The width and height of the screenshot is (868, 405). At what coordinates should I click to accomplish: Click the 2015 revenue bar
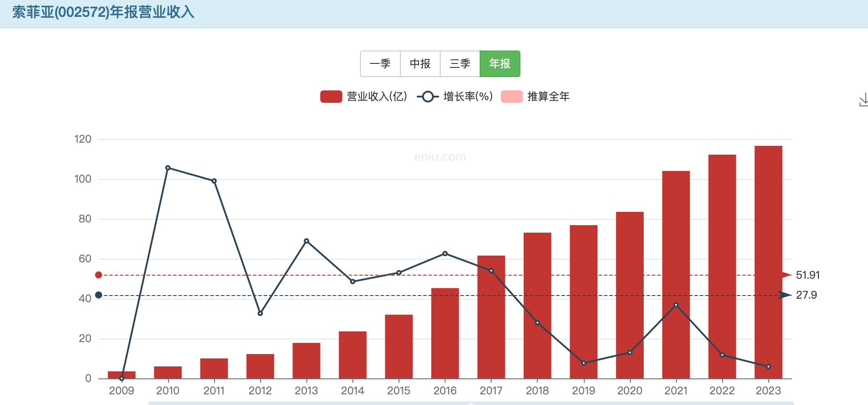pos(399,347)
